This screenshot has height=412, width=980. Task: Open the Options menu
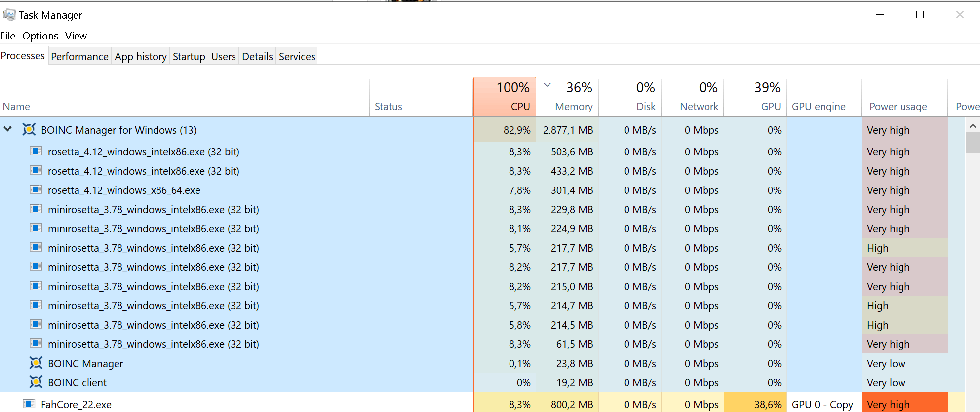40,36
